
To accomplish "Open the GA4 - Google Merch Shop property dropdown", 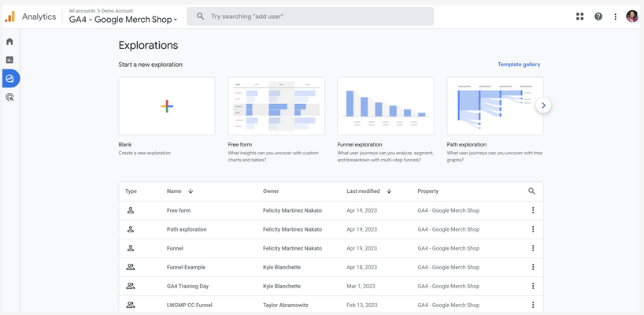I will click(x=124, y=20).
